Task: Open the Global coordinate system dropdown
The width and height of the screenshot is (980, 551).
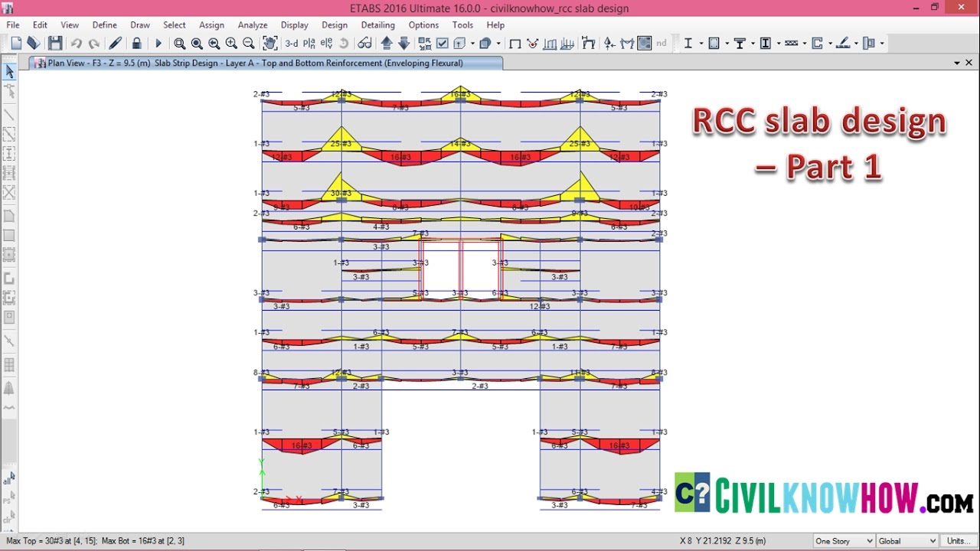Action: coord(907,541)
